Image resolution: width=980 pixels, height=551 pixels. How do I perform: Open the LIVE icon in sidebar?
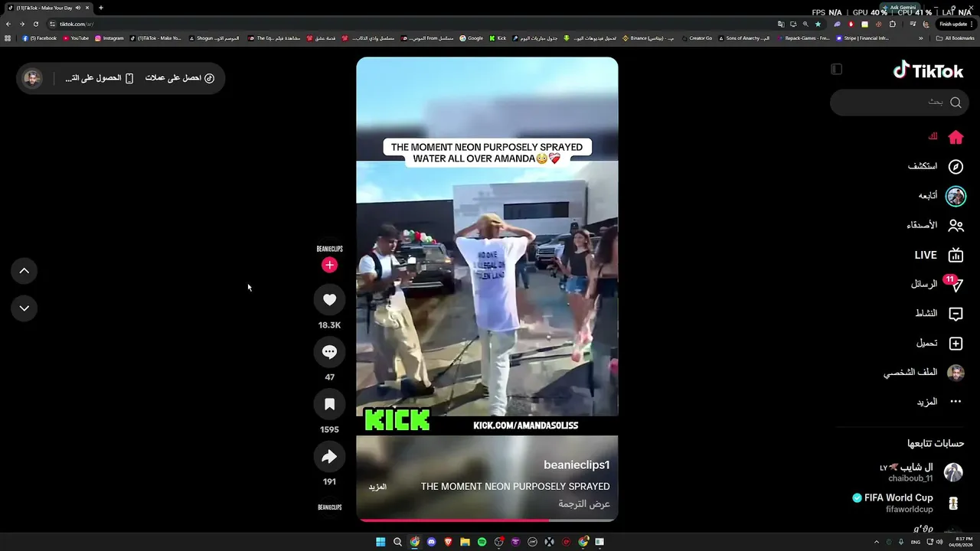(x=955, y=255)
